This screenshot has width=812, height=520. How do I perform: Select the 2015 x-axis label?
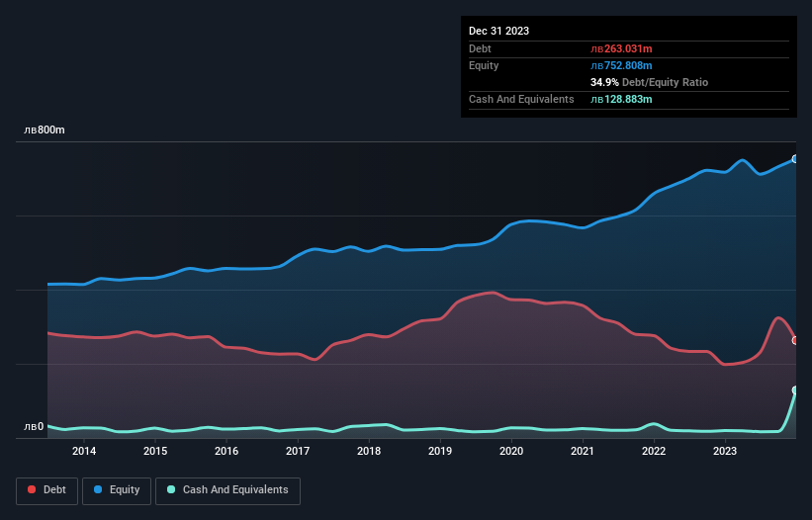coord(155,451)
